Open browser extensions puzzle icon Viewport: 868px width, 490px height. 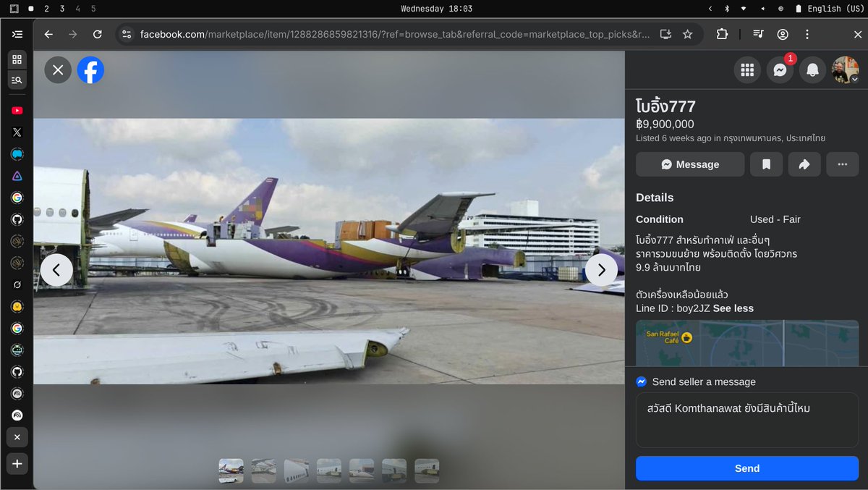point(722,34)
